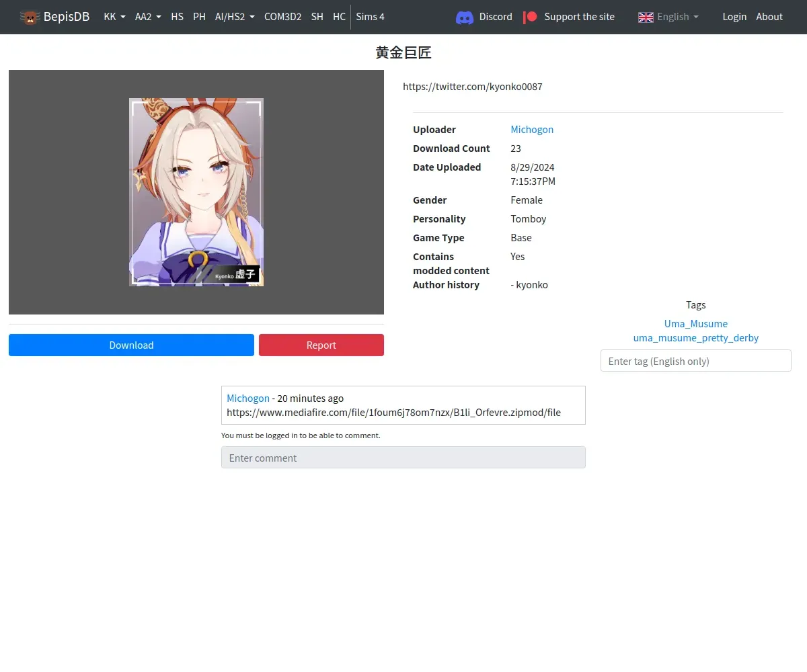Image resolution: width=807 pixels, height=672 pixels.
Task: Click the BepisDB logo icon
Action: pyautogui.click(x=30, y=17)
